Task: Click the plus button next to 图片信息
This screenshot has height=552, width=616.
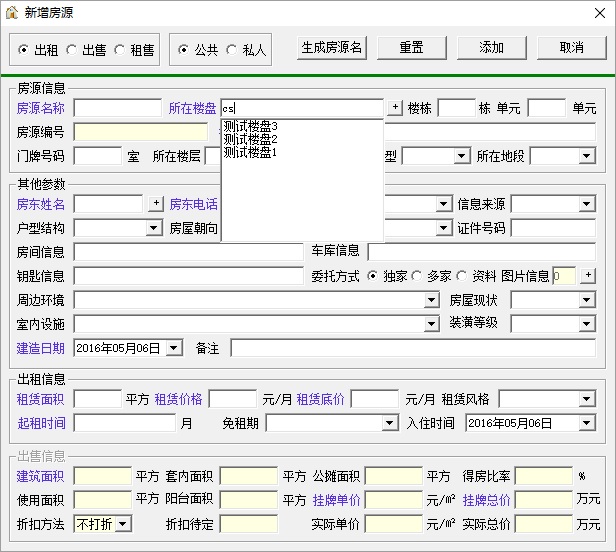Action: (x=588, y=275)
